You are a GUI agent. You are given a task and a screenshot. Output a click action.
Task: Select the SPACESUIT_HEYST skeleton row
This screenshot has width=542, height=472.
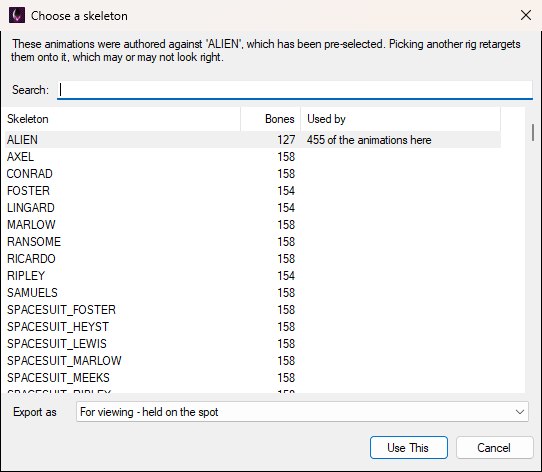253,326
